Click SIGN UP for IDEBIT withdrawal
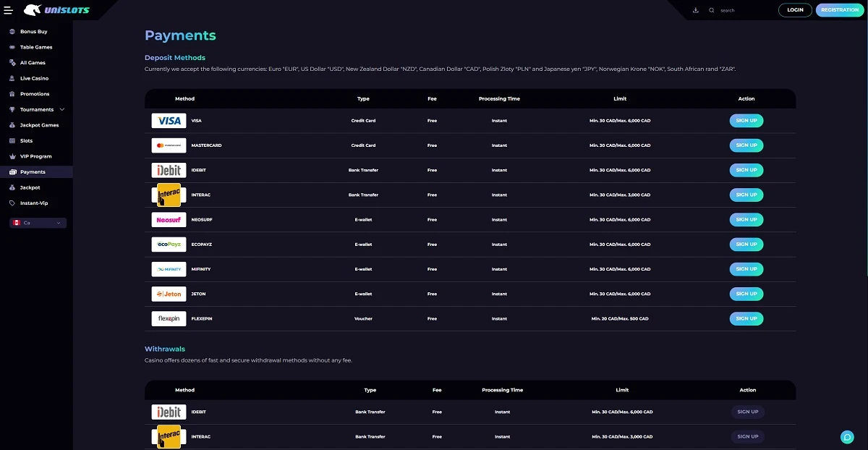 [747, 412]
